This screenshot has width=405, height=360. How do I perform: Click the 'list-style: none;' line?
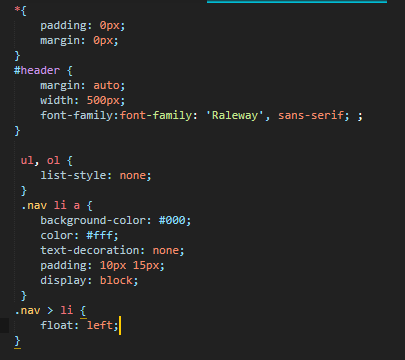[96, 175]
